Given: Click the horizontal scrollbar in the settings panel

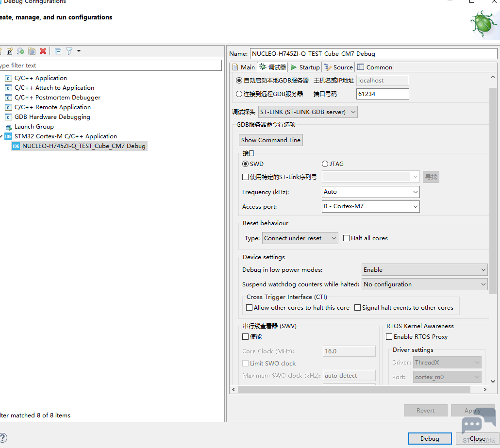Looking at the screenshot, I should click(x=354, y=390).
